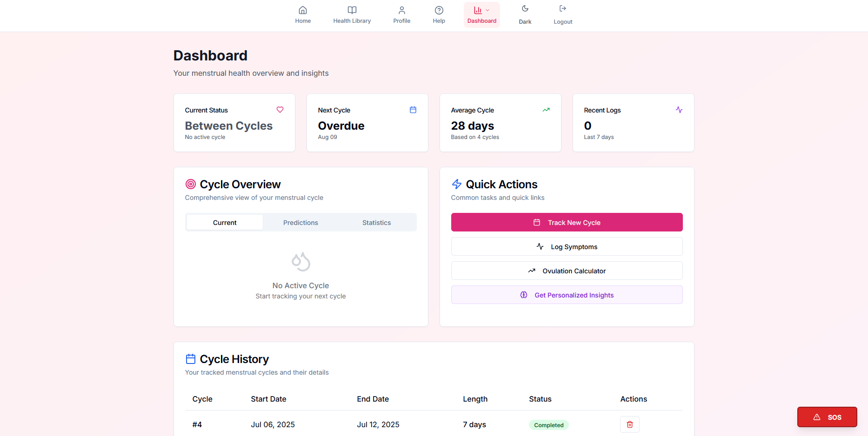The image size is (868, 436).
Task: Click Get Personalized Insights
Action: [x=567, y=295]
